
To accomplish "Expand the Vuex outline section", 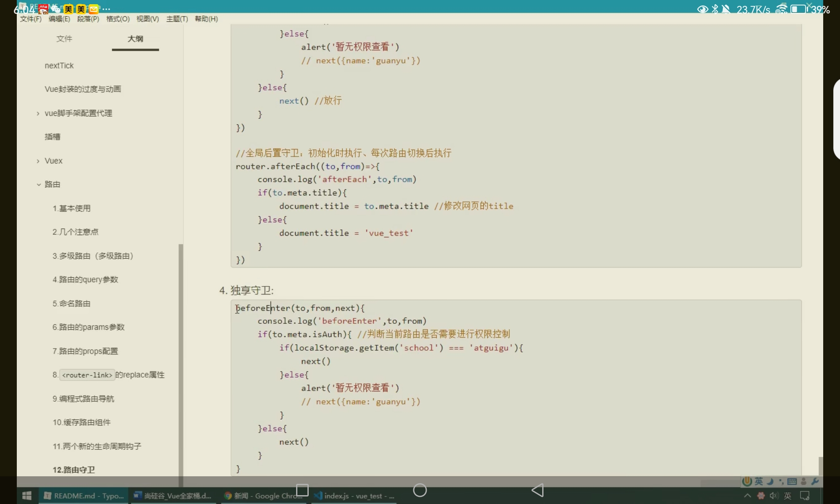I will click(38, 161).
